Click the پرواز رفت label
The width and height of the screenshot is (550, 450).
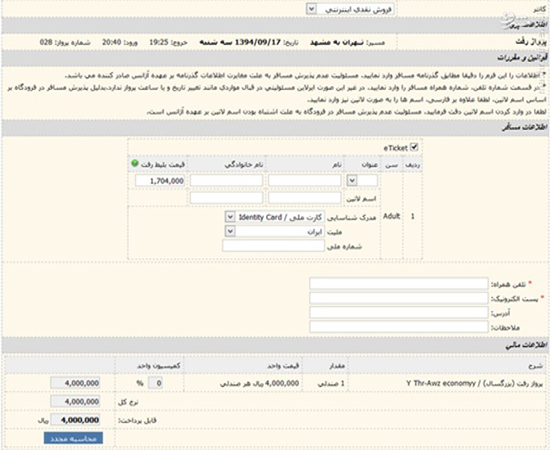click(x=531, y=42)
